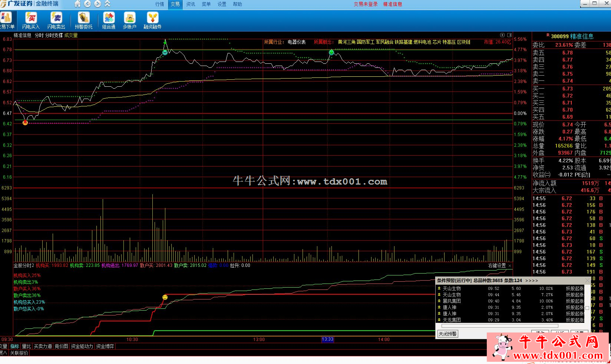The image size is (611, 364).
Task: Open the 闪电买入 flash buy tool
Action: coord(31,20)
